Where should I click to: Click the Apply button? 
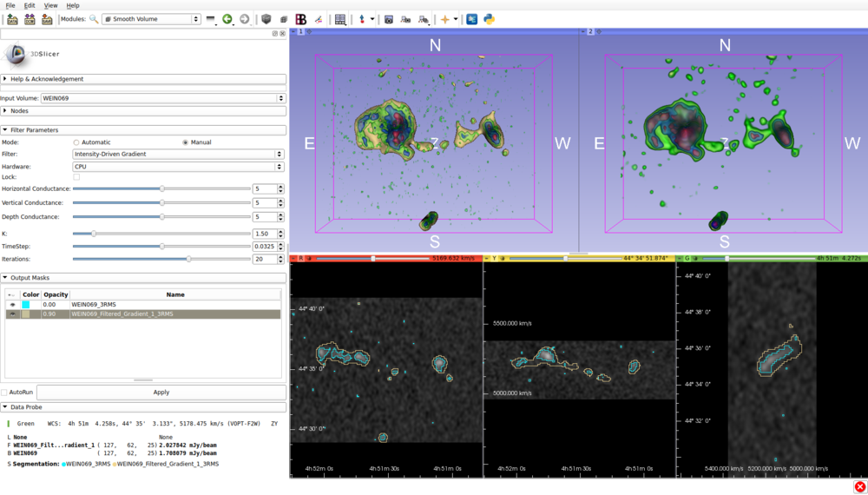pos(161,393)
